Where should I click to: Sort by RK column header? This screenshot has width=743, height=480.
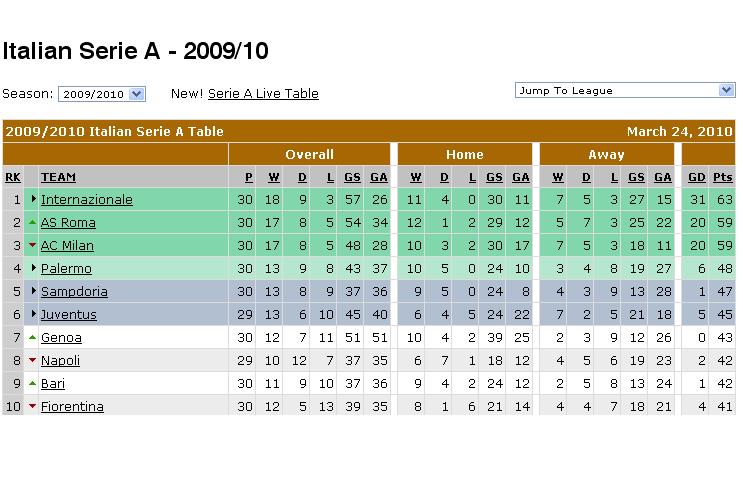pyautogui.click(x=13, y=177)
